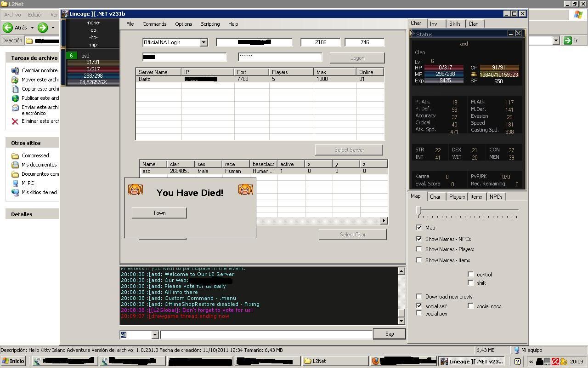Click the green forward arrow in Explorer
588x368 pixels.
coord(43,28)
